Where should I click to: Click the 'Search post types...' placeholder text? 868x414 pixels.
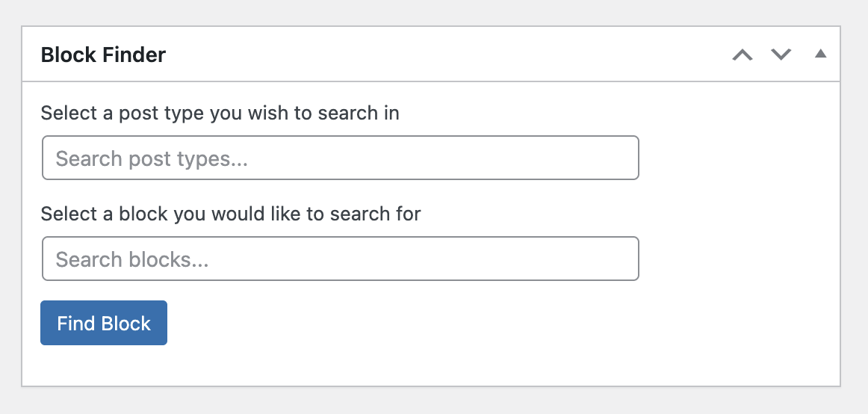[x=151, y=158]
